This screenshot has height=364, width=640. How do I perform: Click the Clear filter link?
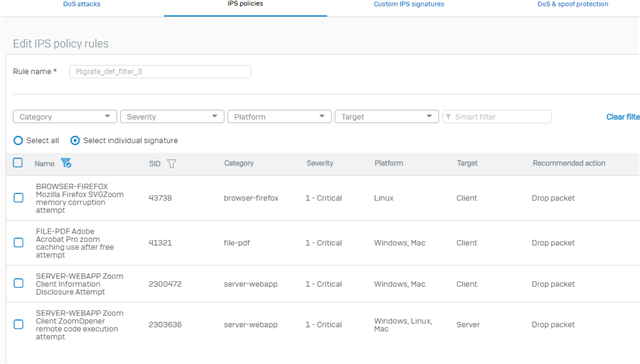pyautogui.click(x=623, y=117)
